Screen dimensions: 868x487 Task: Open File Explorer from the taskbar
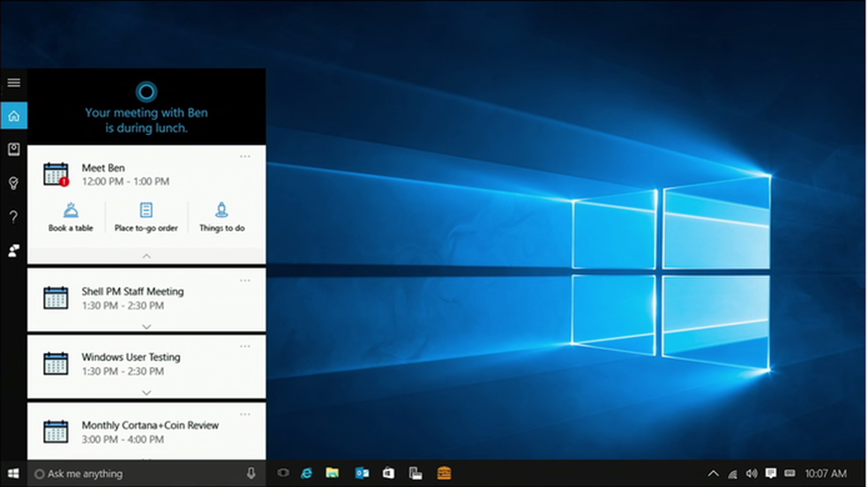click(x=333, y=473)
